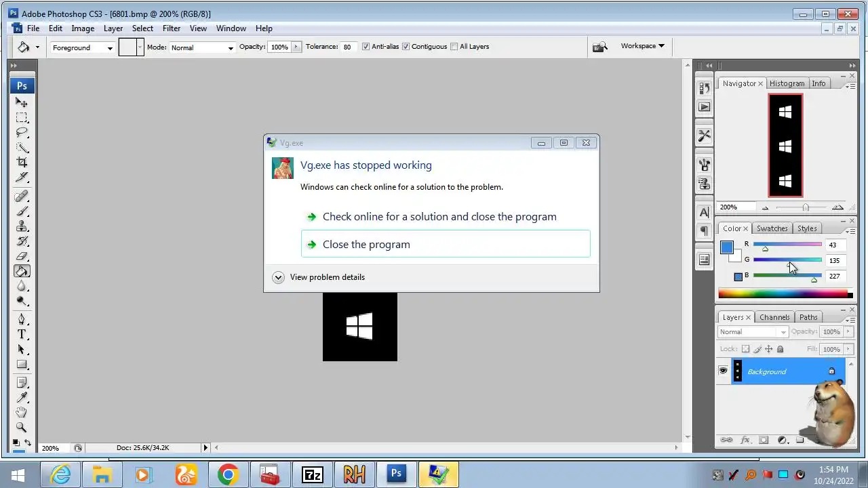Open the Layer menu
The height and width of the screenshot is (488, 868).
[x=113, y=28]
